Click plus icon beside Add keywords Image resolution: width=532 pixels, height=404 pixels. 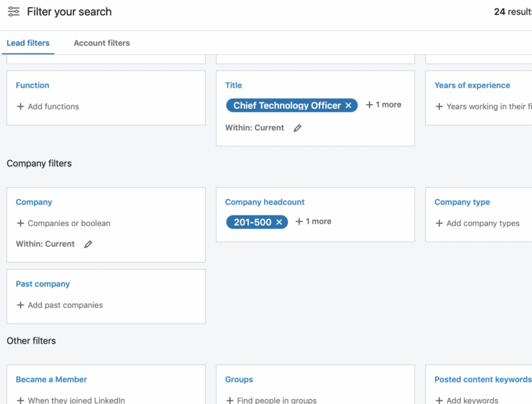tap(439, 401)
